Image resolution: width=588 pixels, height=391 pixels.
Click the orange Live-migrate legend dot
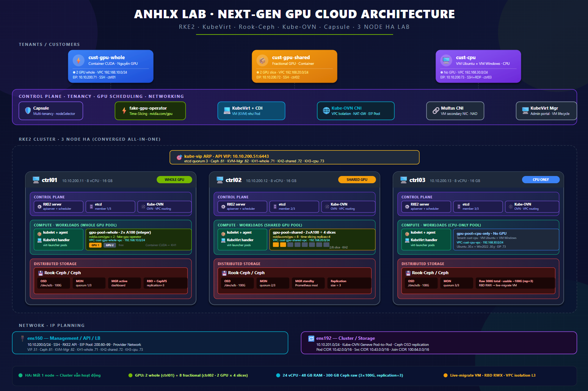click(445, 375)
